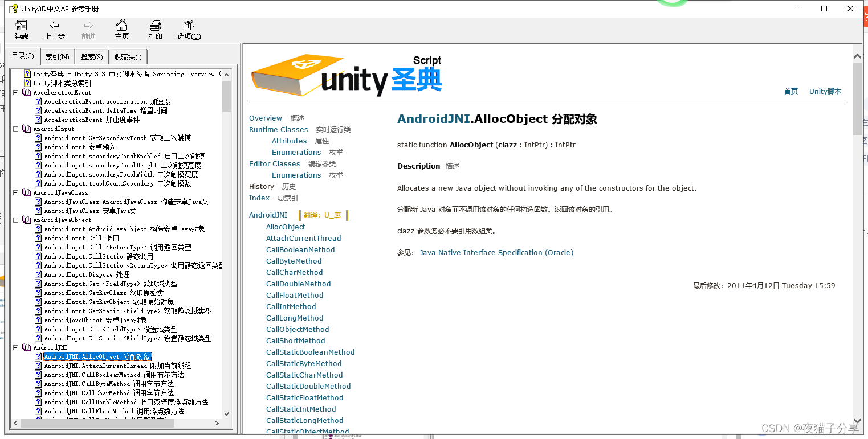Select AndroidJNI.CallCharMethod 调用字符方法 row
This screenshot has height=439, width=868.
tap(109, 393)
